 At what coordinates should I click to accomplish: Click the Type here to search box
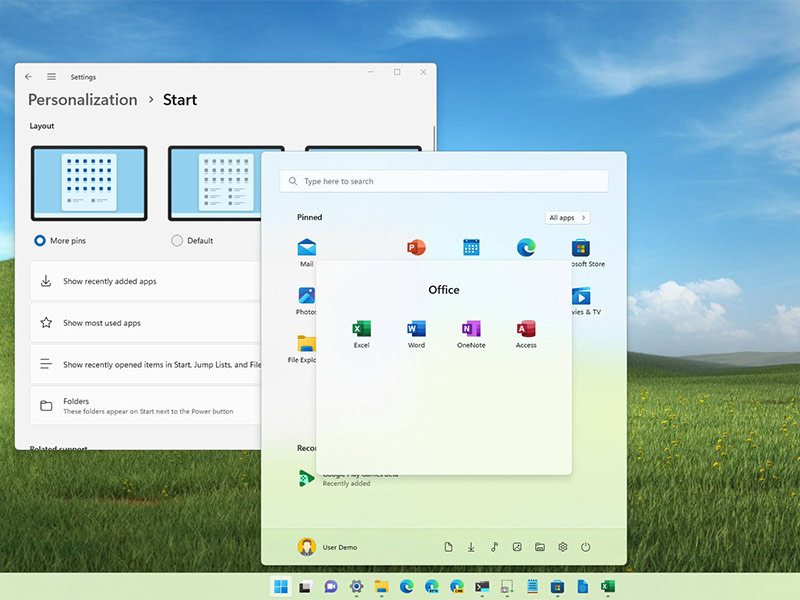tap(444, 181)
